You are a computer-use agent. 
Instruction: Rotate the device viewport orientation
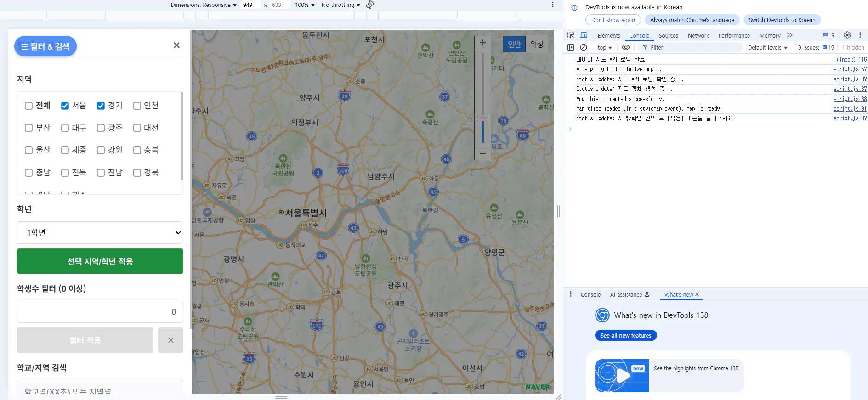point(370,5)
